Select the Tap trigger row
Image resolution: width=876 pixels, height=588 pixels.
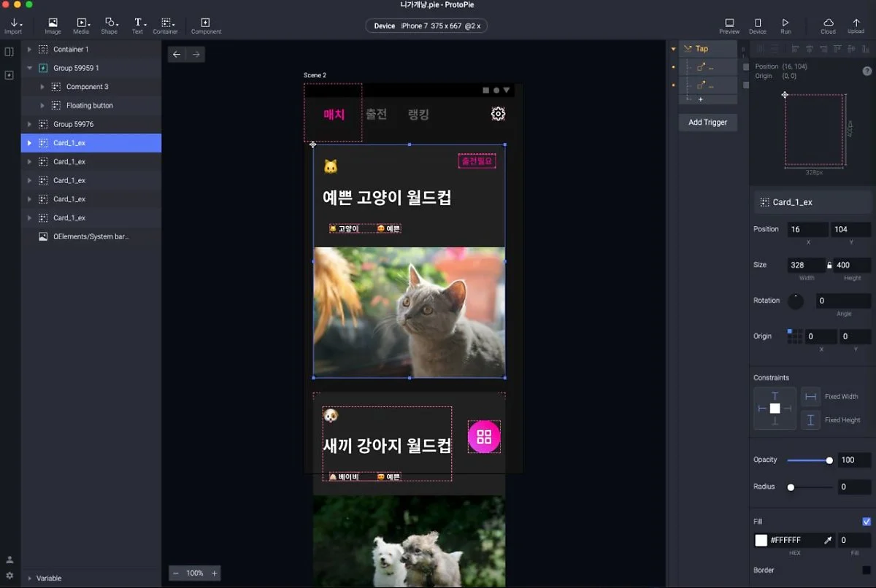[x=707, y=49]
